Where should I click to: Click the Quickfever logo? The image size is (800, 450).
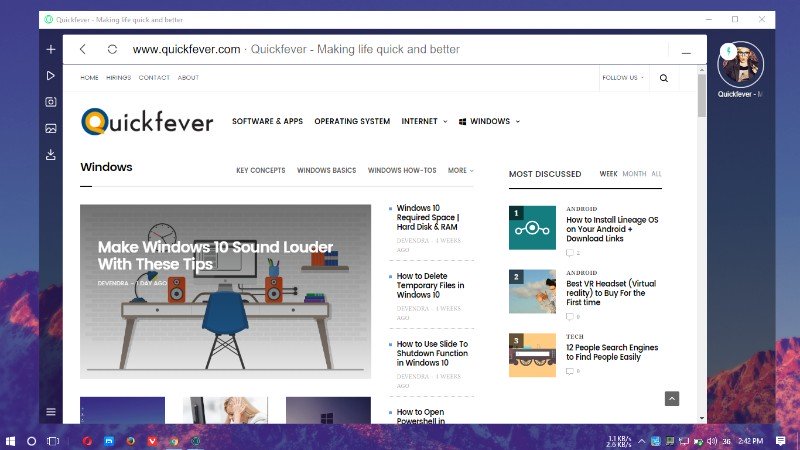coord(147,121)
